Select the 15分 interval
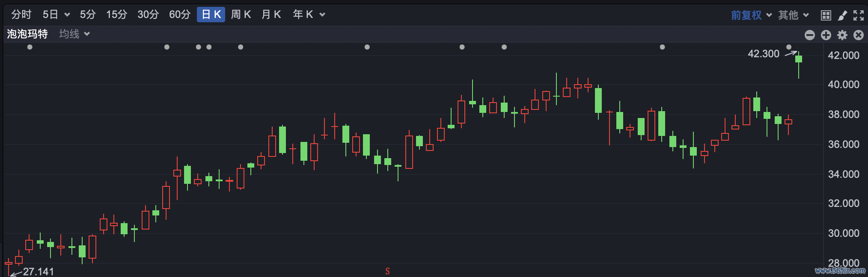This screenshot has width=868, height=277. (117, 15)
